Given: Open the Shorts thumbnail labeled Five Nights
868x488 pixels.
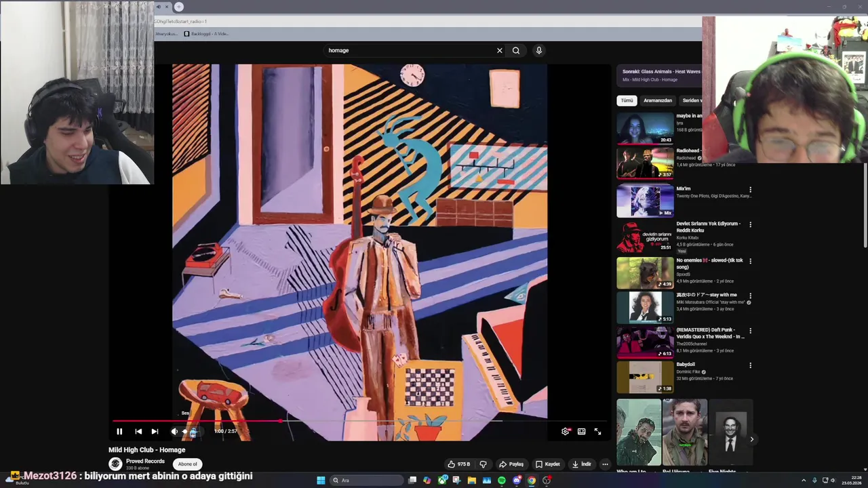Looking at the screenshot, I should 730,432.
